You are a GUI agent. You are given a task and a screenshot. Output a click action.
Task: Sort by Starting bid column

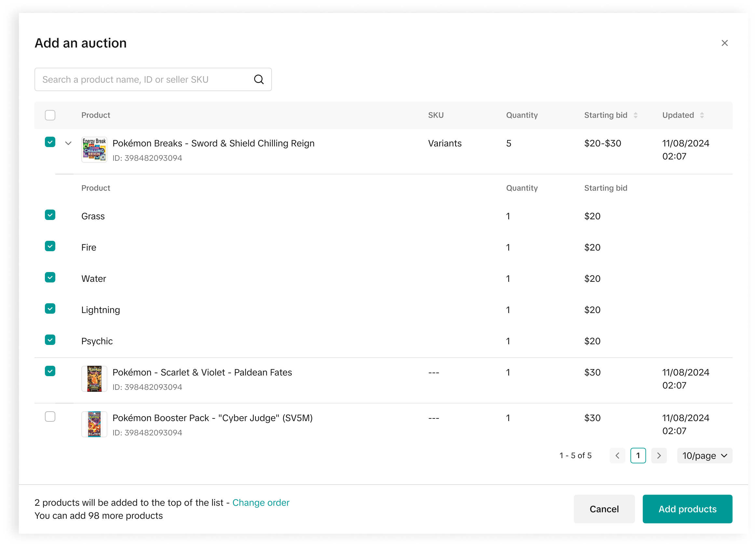tap(635, 115)
